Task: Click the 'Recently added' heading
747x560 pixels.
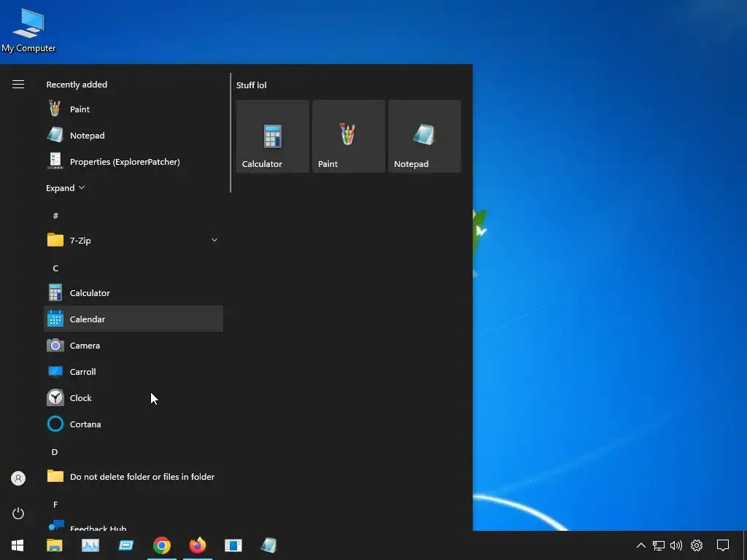Action: pos(77,85)
